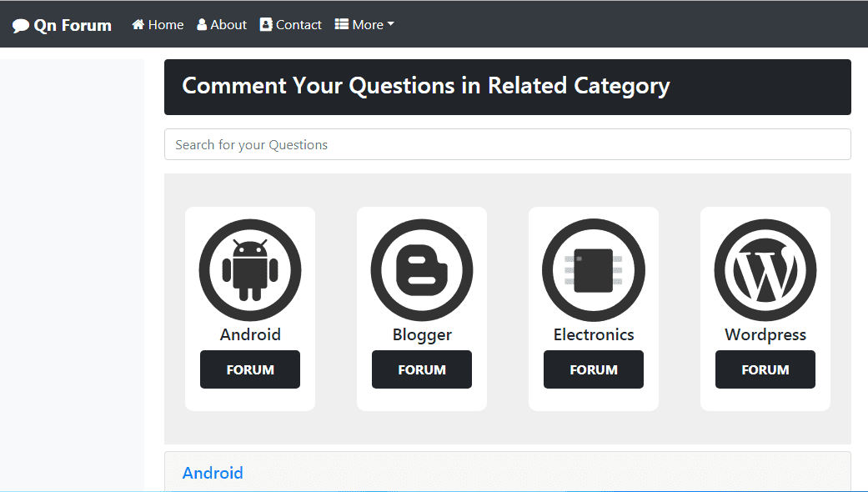Viewport: 868px width, 492px height.
Task: Click the Wordpress category title text
Action: (765, 334)
